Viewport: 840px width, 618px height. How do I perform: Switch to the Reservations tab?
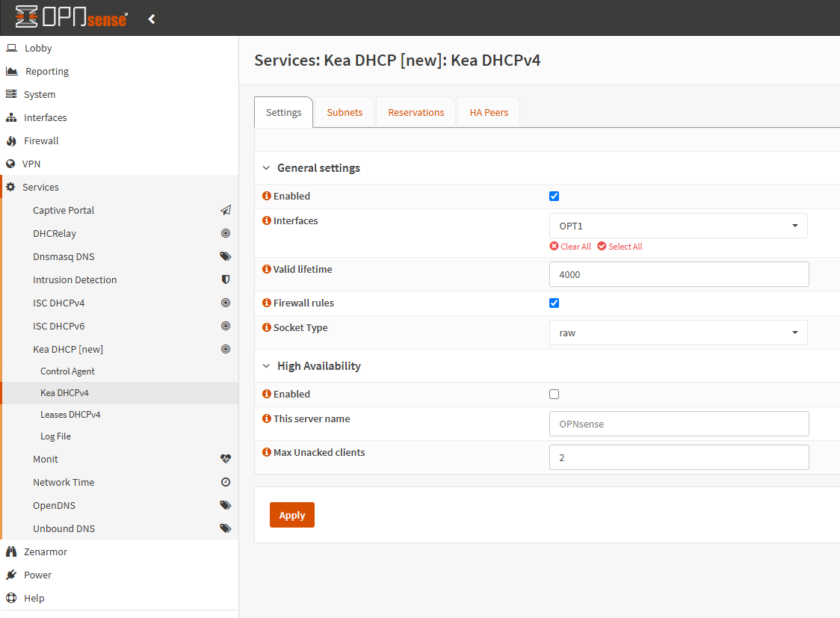point(416,112)
